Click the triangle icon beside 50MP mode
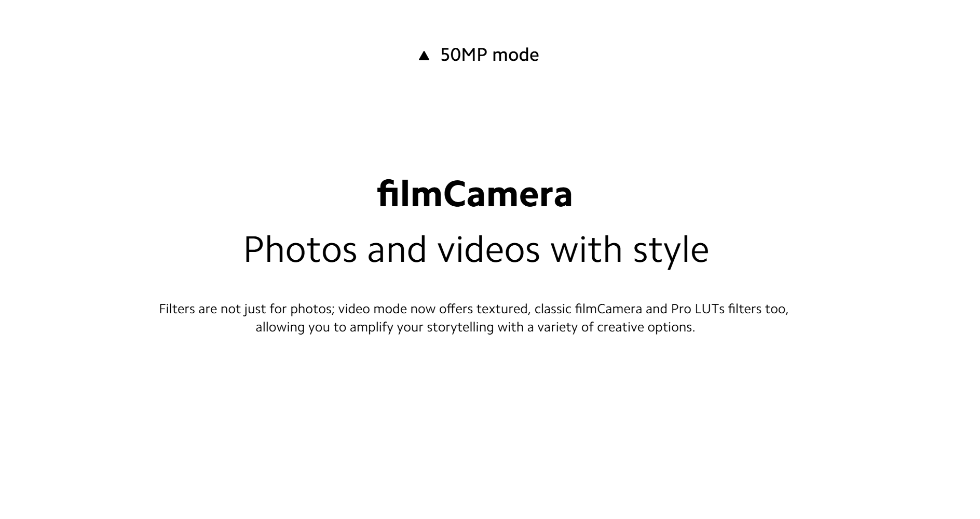 click(424, 56)
